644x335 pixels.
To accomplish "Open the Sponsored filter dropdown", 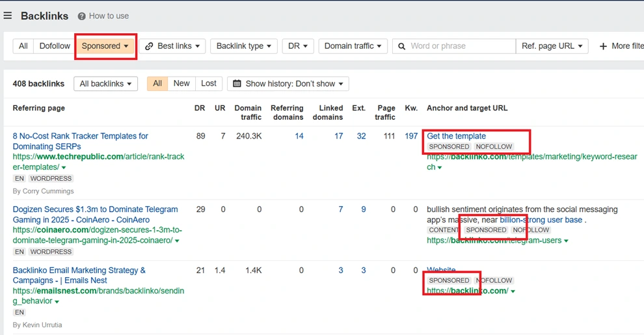I will pos(105,46).
